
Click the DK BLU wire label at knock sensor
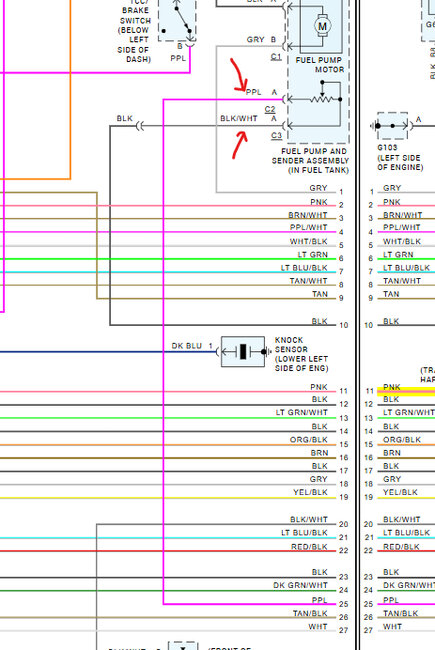[187, 346]
